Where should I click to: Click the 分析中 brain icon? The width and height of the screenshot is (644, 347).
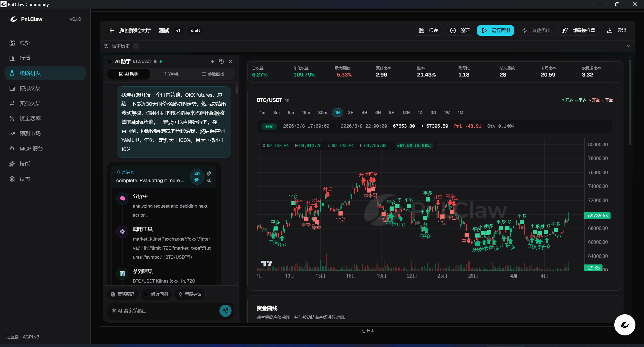[x=122, y=199]
